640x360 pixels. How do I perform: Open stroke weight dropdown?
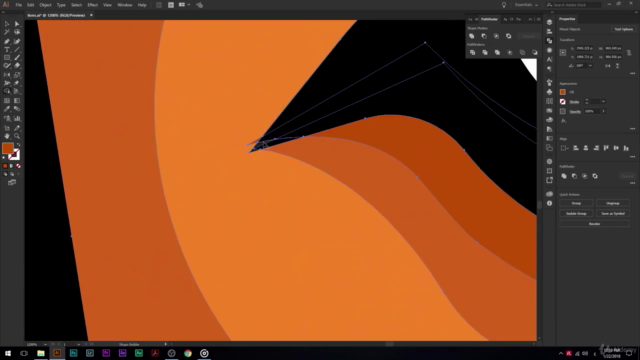[603, 102]
